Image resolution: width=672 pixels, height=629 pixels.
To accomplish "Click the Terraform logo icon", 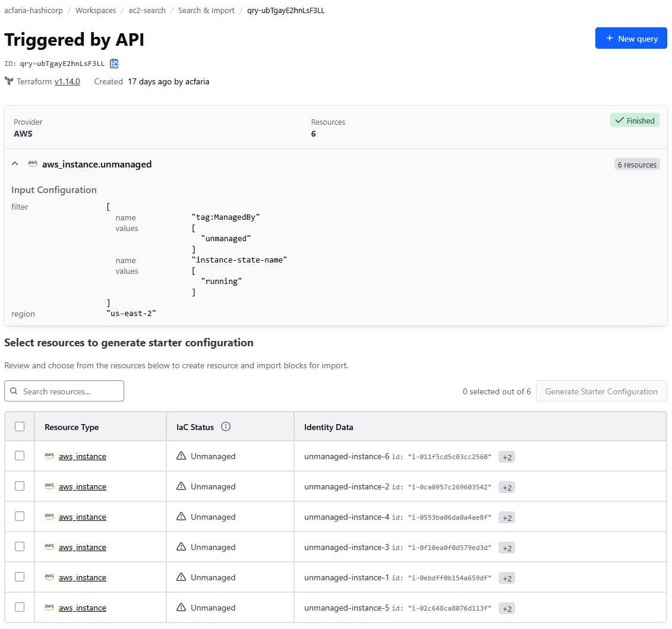I will (x=8, y=81).
